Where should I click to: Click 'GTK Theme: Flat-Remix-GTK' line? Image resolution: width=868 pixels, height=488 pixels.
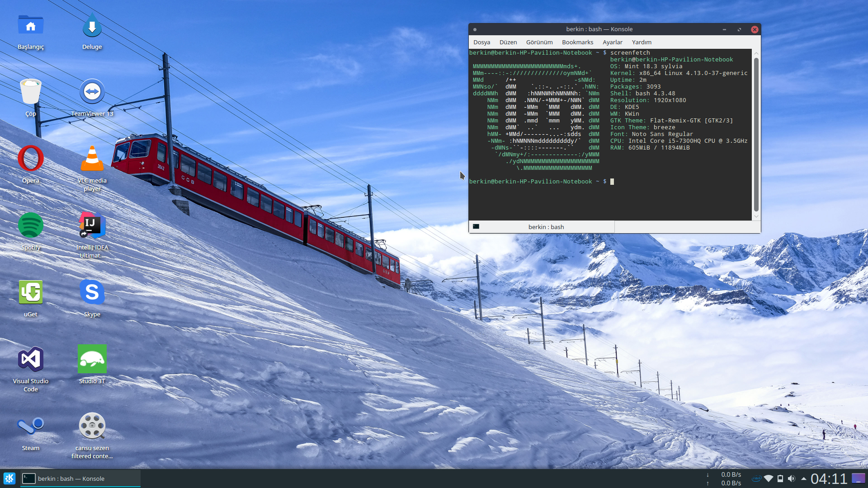pos(672,121)
